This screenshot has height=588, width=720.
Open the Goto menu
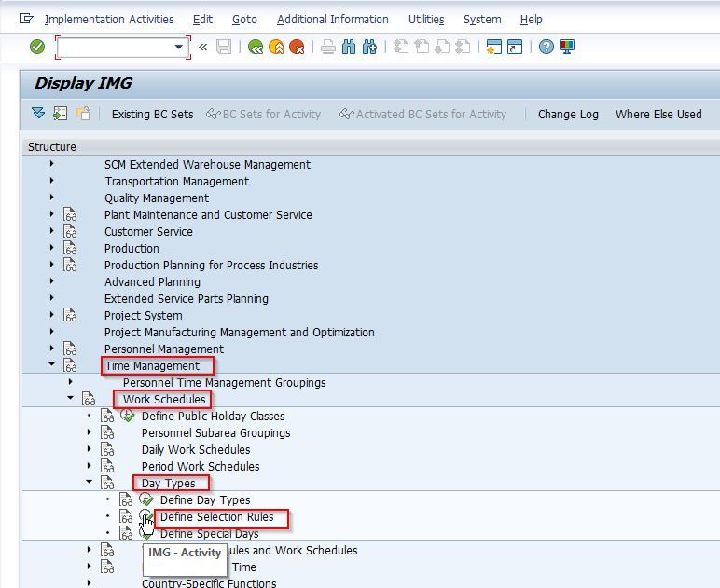244,20
